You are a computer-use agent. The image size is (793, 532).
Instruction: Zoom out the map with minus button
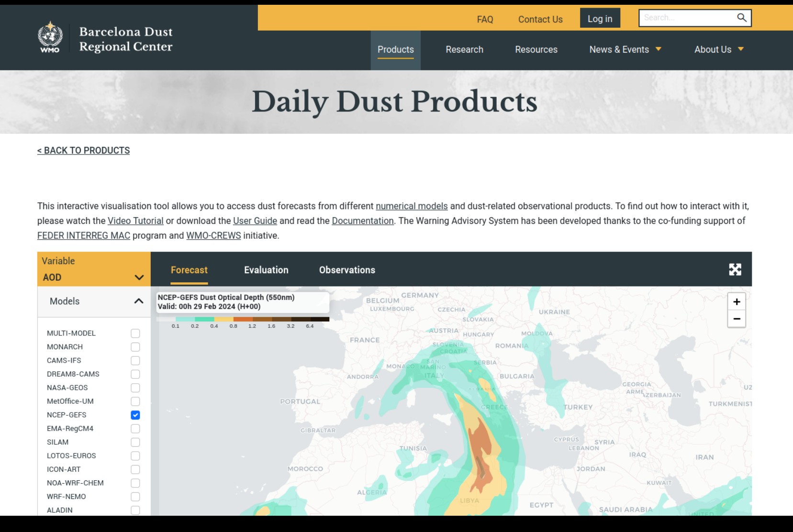(x=737, y=319)
